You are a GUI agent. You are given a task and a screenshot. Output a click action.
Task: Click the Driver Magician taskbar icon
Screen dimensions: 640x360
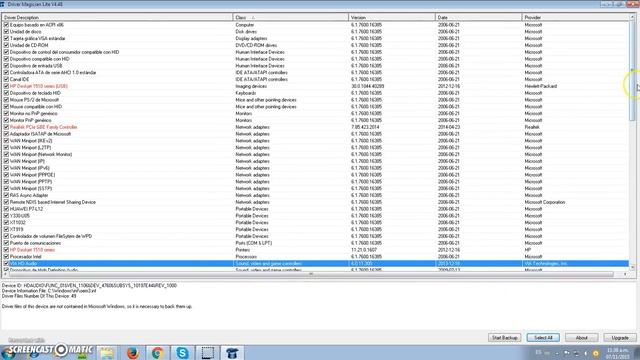[x=232, y=353]
